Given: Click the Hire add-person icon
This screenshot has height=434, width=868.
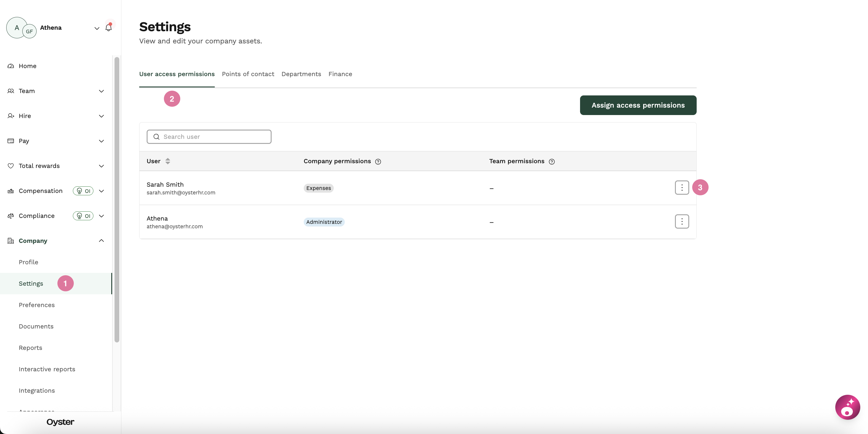Looking at the screenshot, I should [x=11, y=116].
